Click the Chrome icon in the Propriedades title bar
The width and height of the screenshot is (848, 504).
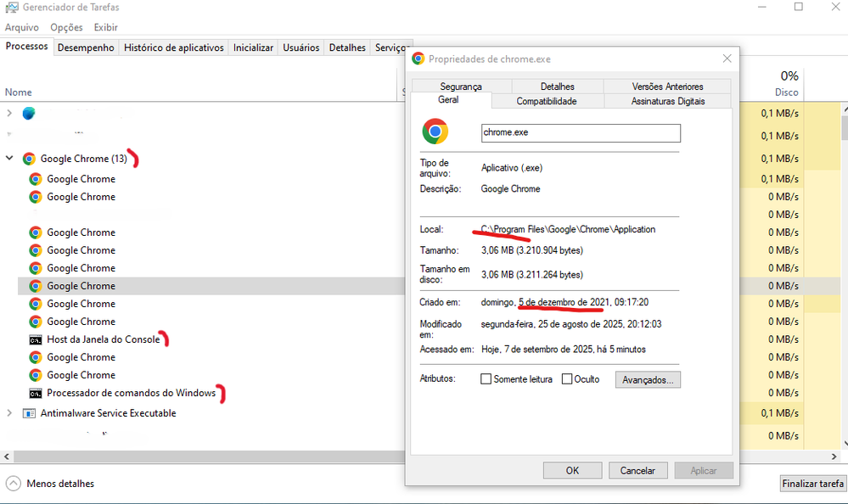click(x=418, y=59)
